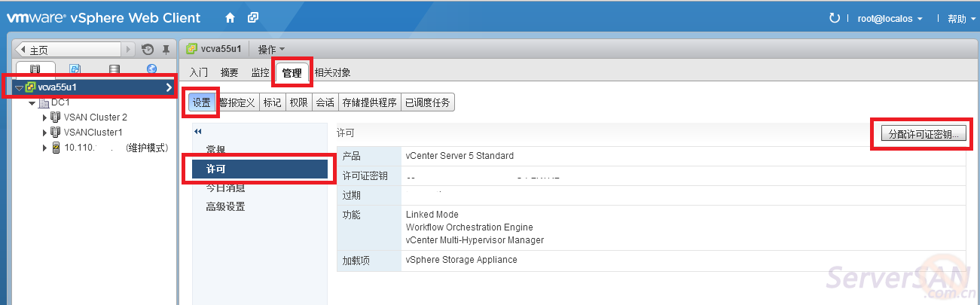Image resolution: width=980 pixels, height=305 pixels.
Task: Expand the 10.110 host node
Action: (44, 148)
